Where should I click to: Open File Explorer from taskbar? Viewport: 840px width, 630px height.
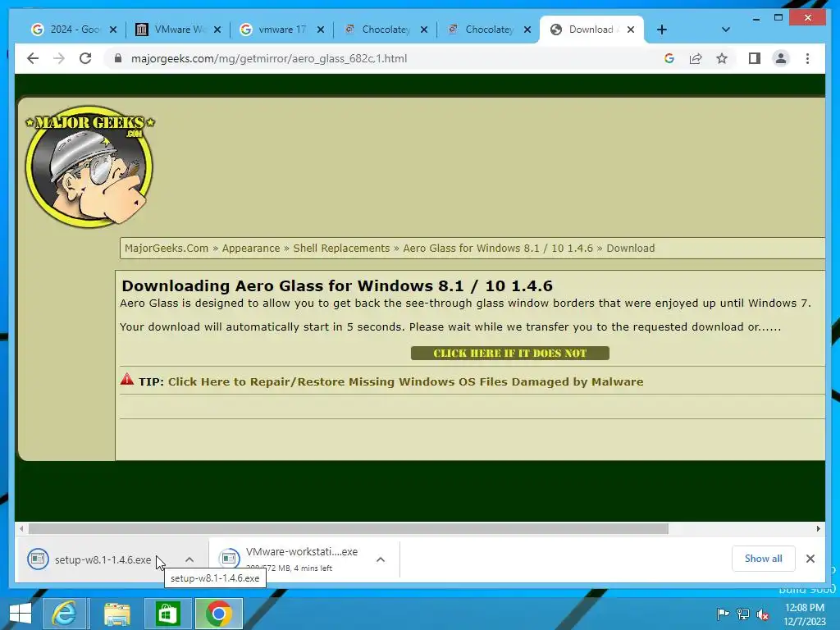click(x=116, y=614)
